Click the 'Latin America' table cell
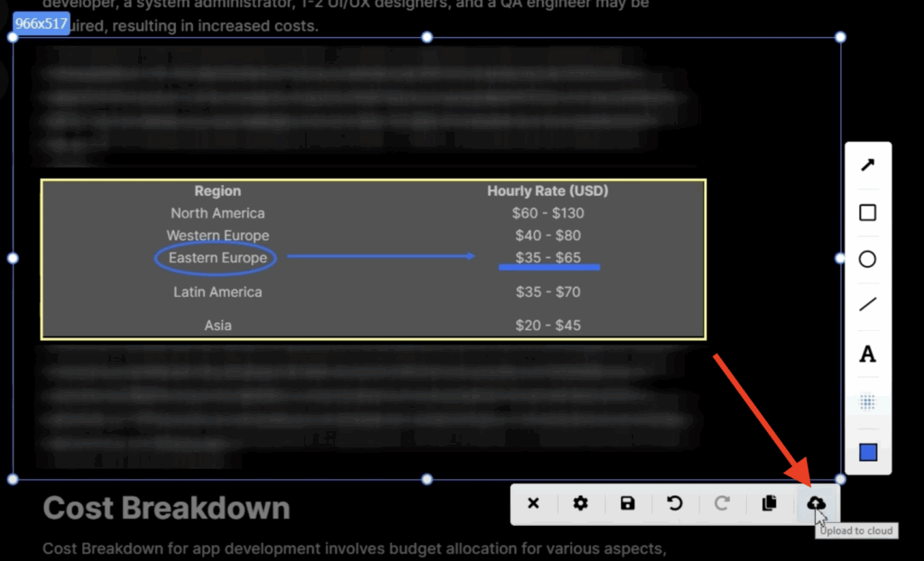This screenshot has width=924, height=561. [217, 291]
